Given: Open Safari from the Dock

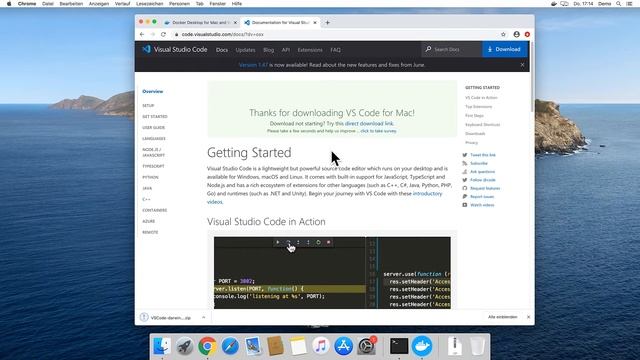Looking at the screenshot, I should pyautogui.click(x=230, y=346).
